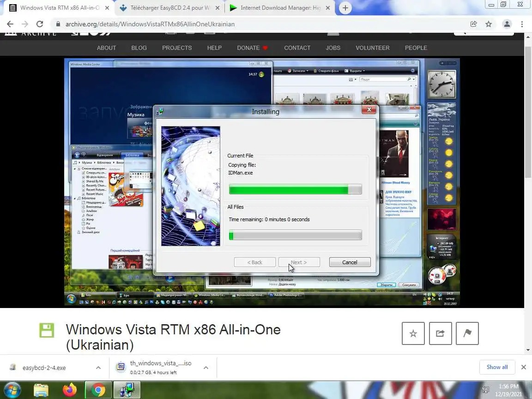Open the CONTACT link
532x399 pixels.
[297, 48]
